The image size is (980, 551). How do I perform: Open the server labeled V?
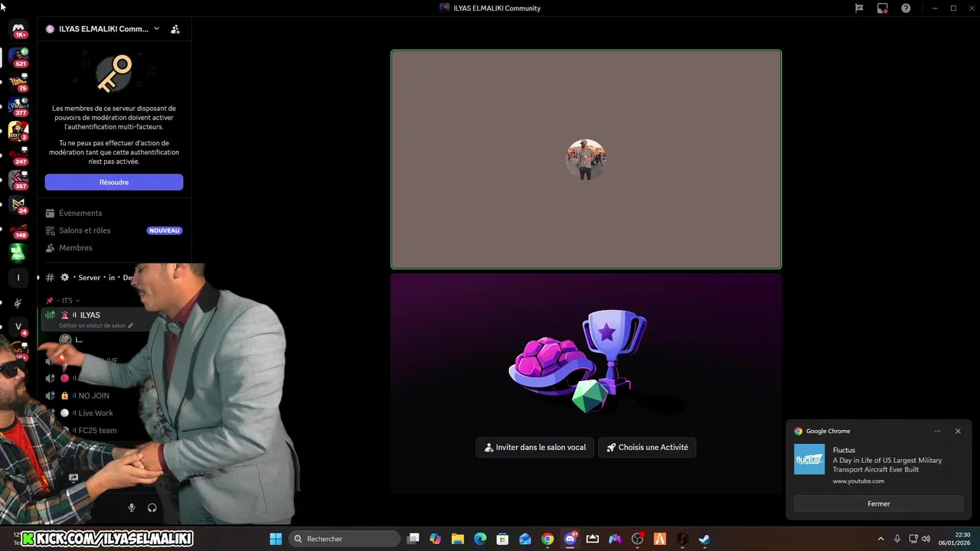(18, 327)
